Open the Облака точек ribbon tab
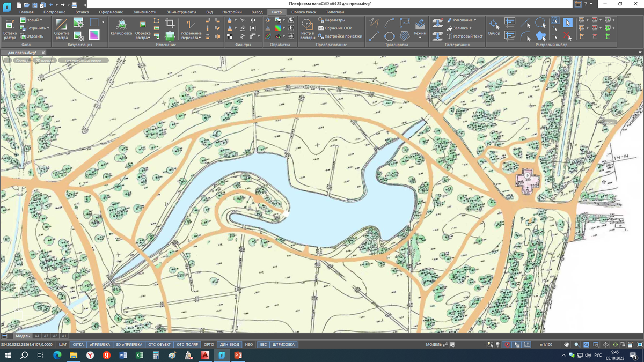Screen dimensions: 644x362 (304, 12)
